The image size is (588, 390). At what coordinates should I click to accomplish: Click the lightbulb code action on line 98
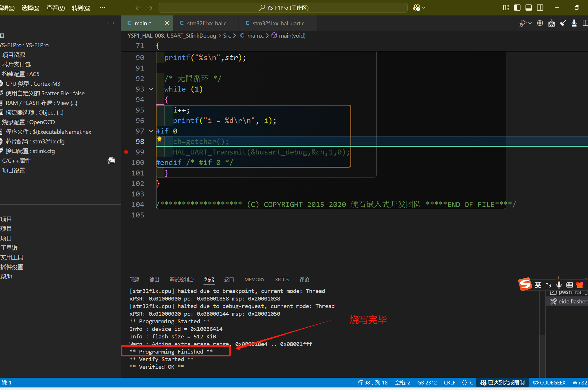pos(159,140)
